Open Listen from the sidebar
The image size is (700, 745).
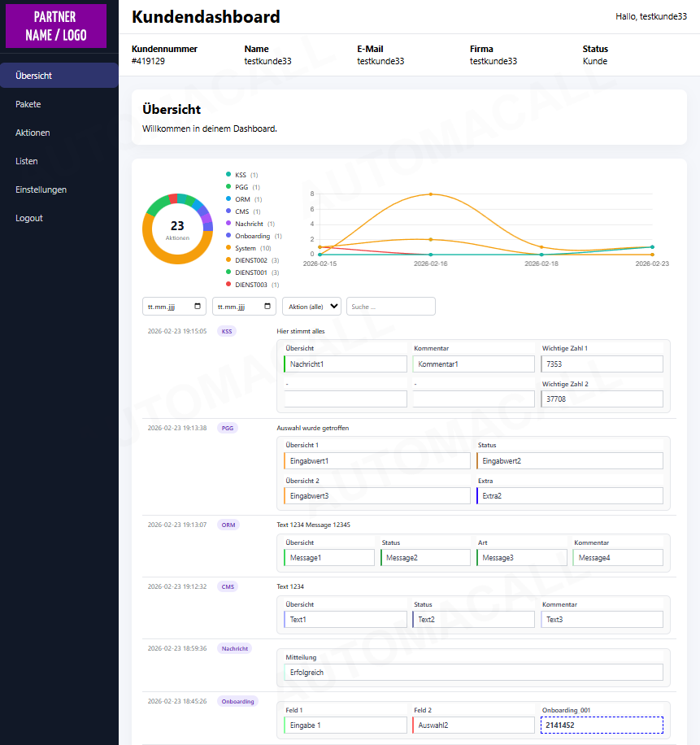pos(27,161)
